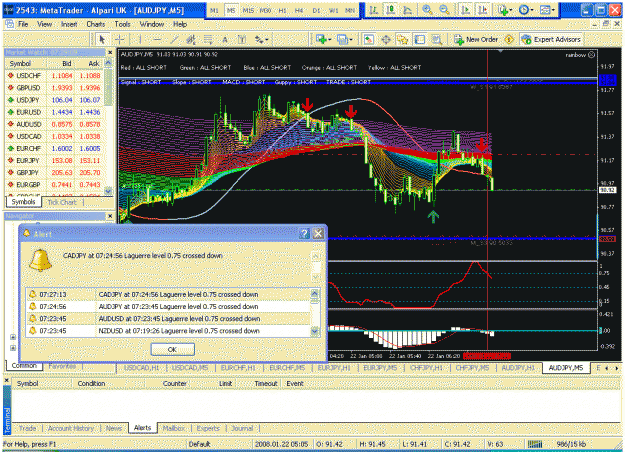Open the Tools menu
625x452 pixels.
coord(122,24)
